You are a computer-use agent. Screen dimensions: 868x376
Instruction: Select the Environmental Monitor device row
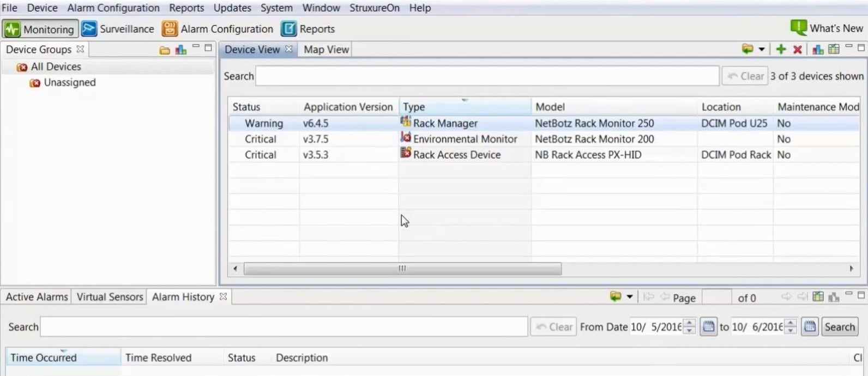click(544, 139)
